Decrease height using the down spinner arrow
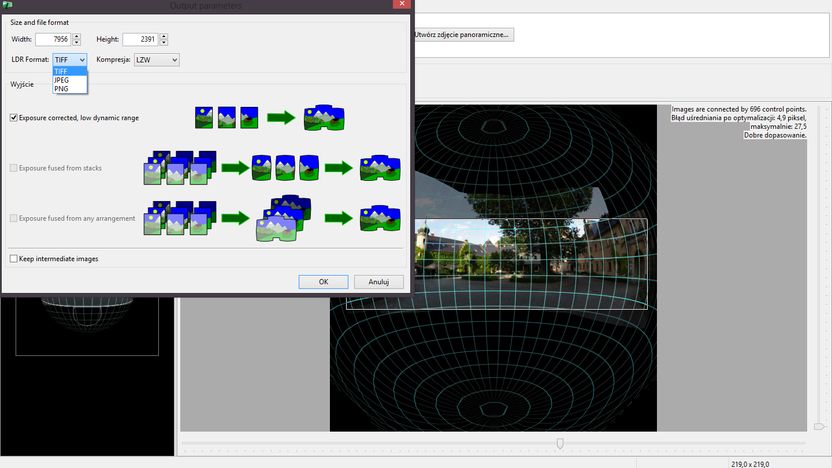This screenshot has height=468, width=832. [x=163, y=42]
